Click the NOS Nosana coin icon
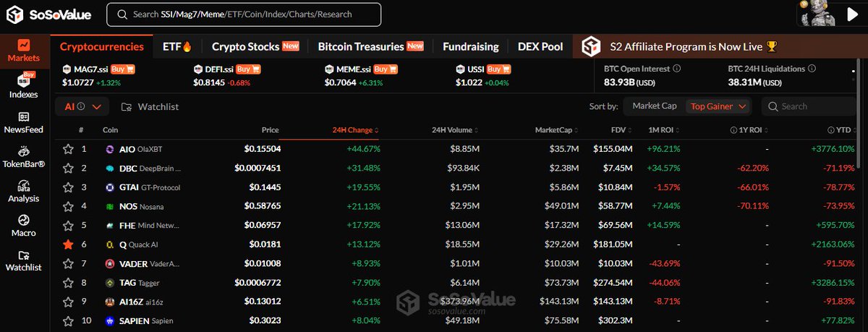 click(x=110, y=206)
